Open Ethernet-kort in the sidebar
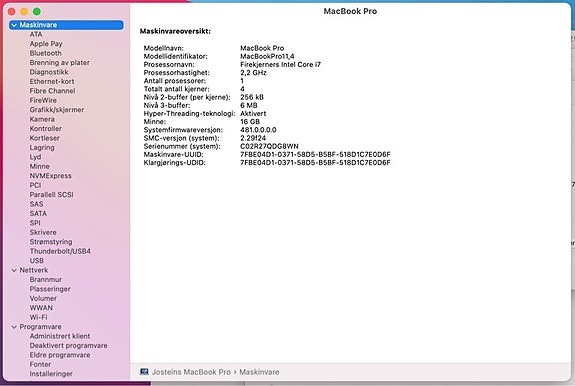Screen dimensions: 575x386 (52, 82)
